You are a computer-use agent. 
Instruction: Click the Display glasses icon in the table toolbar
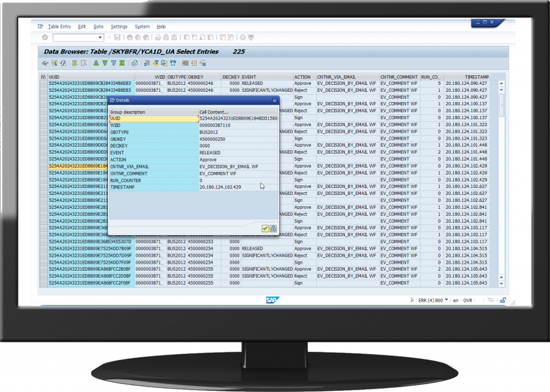point(45,63)
